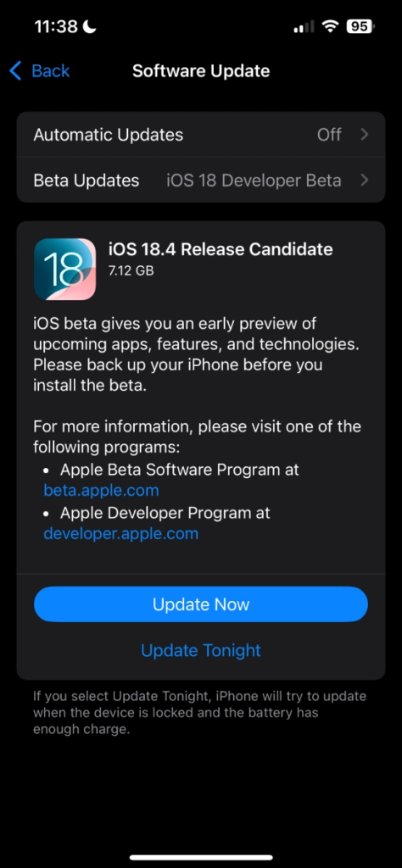Tap the iOS 18 update icon
The height and width of the screenshot is (868, 402).
[64, 269]
